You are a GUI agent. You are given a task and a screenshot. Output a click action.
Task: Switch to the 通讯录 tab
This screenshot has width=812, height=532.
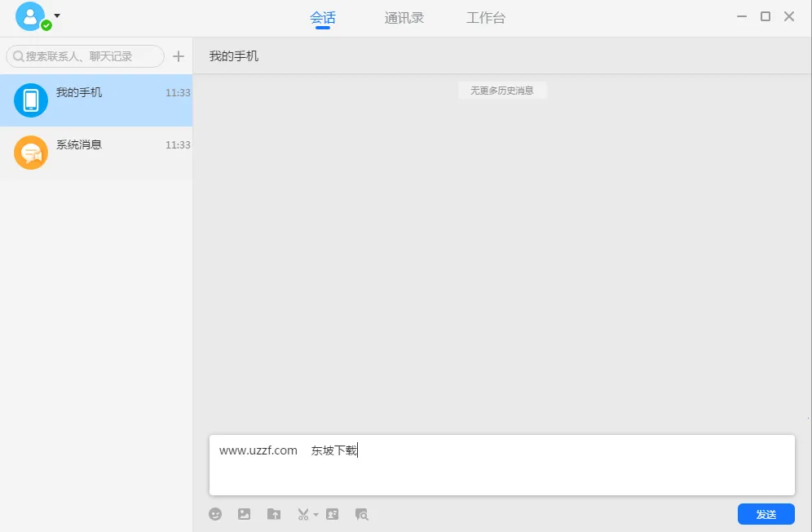(404, 18)
